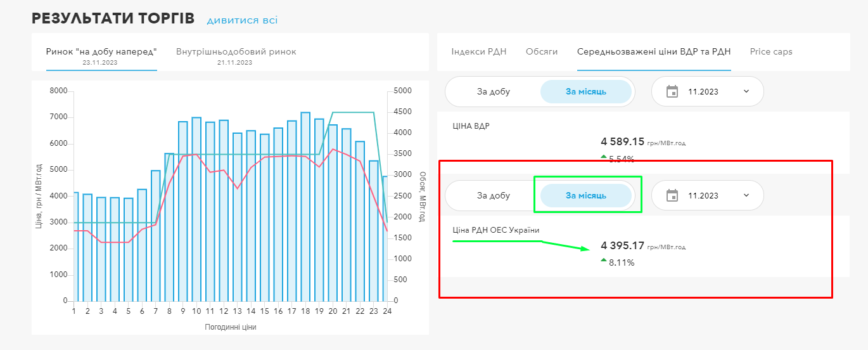This screenshot has width=868, height=350.
Task: Click the calendar icon in the upper date picker
Action: 672,91
